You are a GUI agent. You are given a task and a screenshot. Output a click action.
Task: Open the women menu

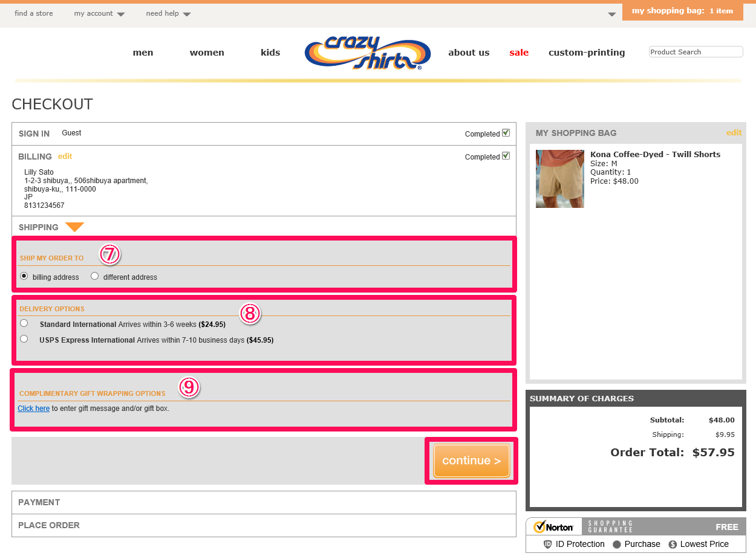[207, 53]
